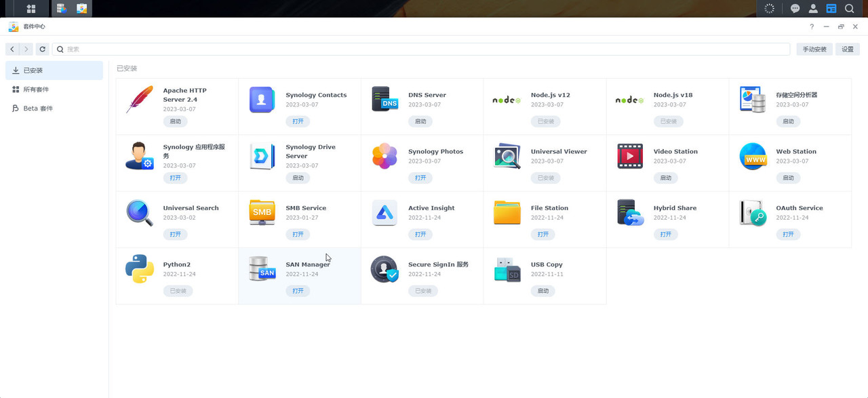The image size is (868, 398).
Task: Switch to Beta 套件 sidebar tab
Action: click(54, 108)
